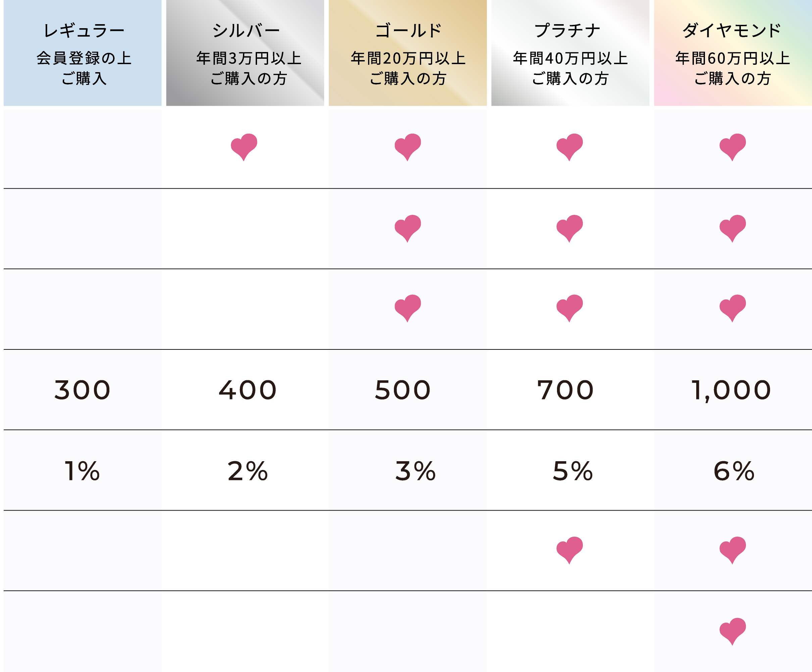812x672 pixels.
Task: Select the レギュラー tier header
Action: tap(82, 53)
